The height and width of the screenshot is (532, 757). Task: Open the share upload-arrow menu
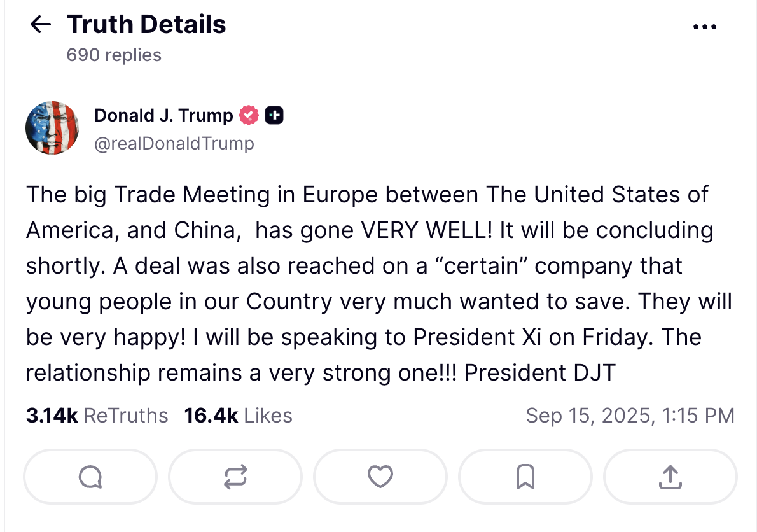(x=670, y=477)
